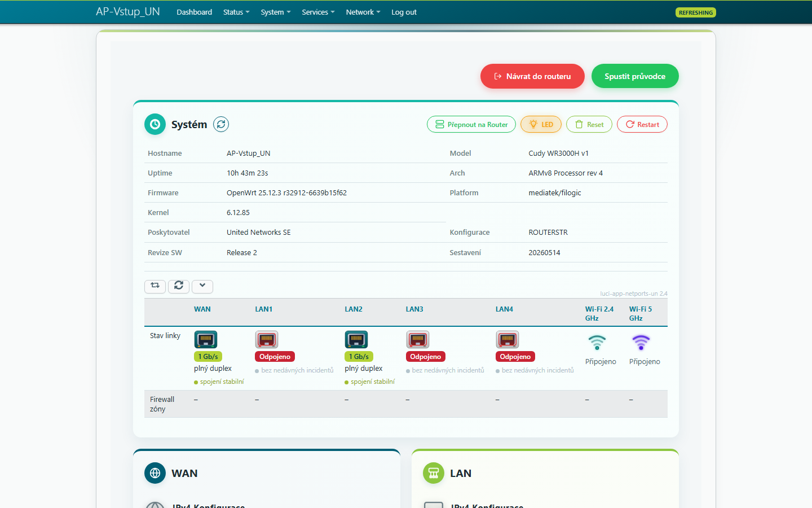
Task: Click the LAN2 spojení stabilní status
Action: click(x=370, y=382)
